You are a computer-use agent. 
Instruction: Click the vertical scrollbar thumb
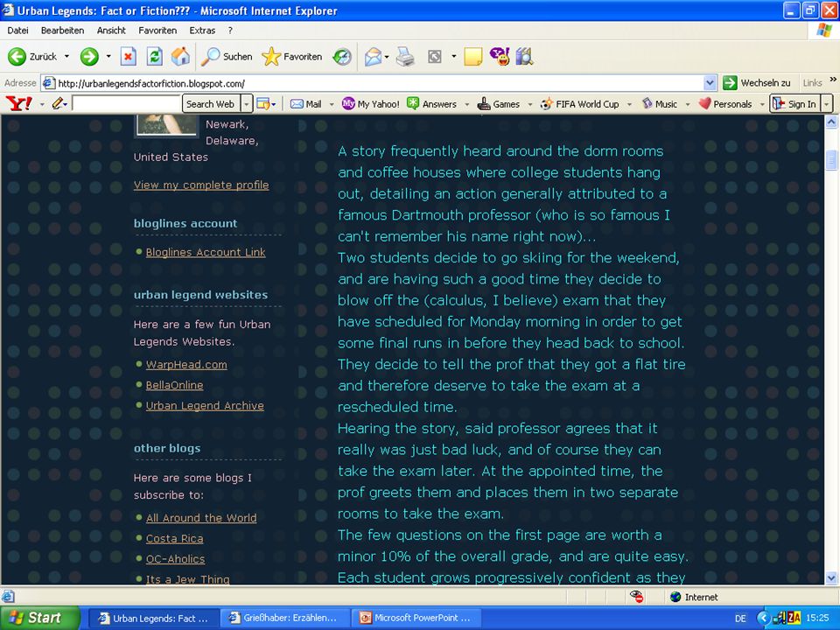(831, 160)
